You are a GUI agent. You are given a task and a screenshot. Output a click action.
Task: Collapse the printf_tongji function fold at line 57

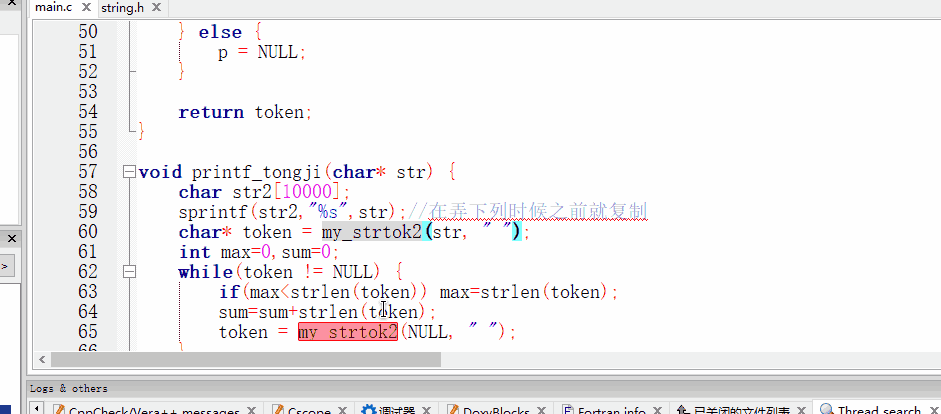pos(128,172)
